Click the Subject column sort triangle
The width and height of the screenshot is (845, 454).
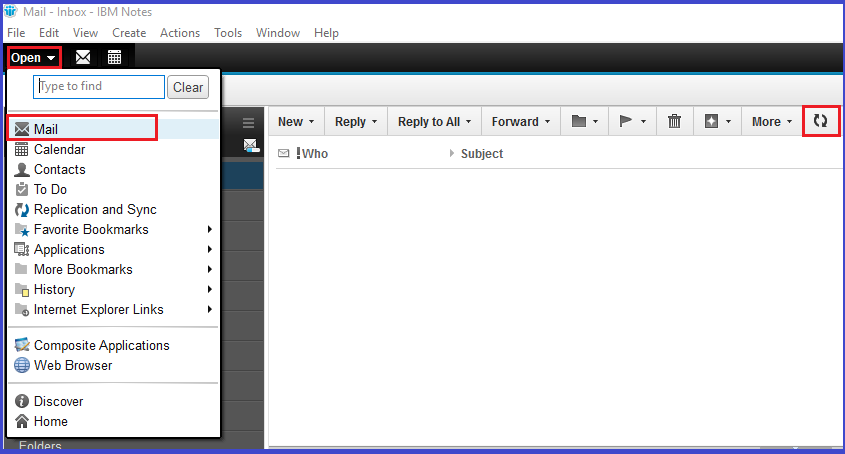[452, 153]
